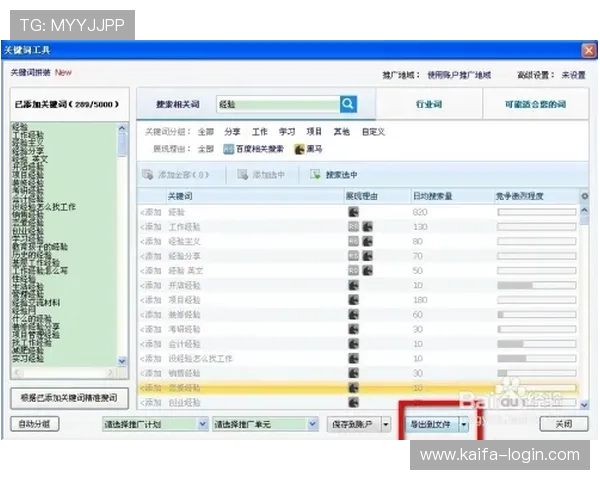Expand the 保存到账户 dropdown arrow

click(386, 424)
